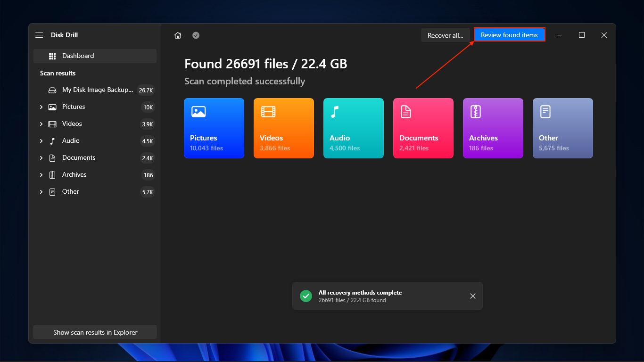Expand the Archives tree node
The image size is (644, 362).
[x=41, y=175]
